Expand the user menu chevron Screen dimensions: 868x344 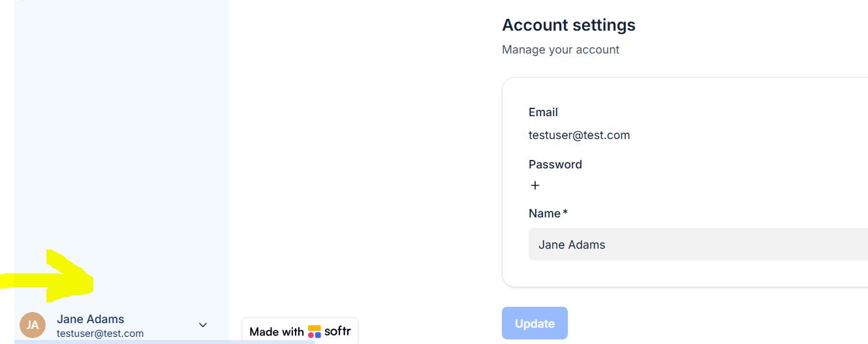[203, 325]
